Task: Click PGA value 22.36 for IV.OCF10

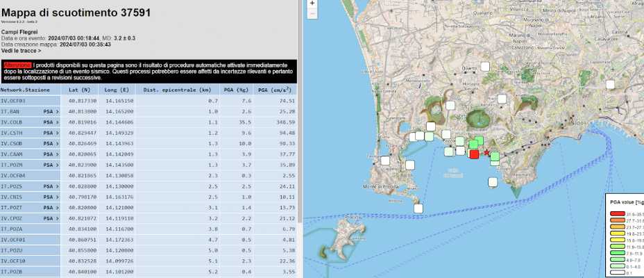Action: pyautogui.click(x=287, y=261)
